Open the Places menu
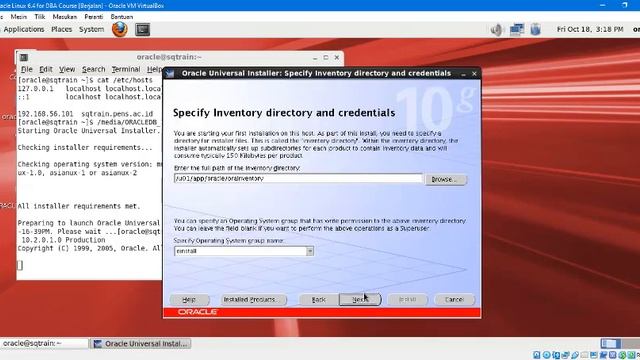 click(x=62, y=29)
